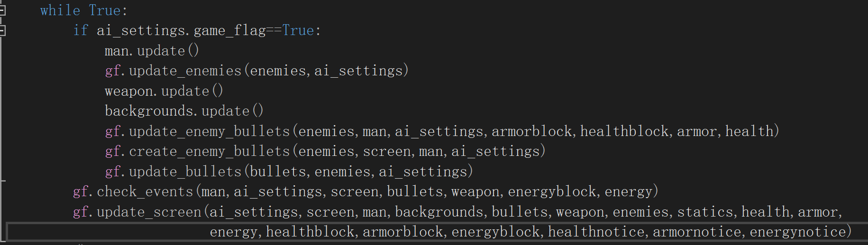Screen dimensions: 868x245
Task: Collapse the while True block
Action: coord(2,10)
